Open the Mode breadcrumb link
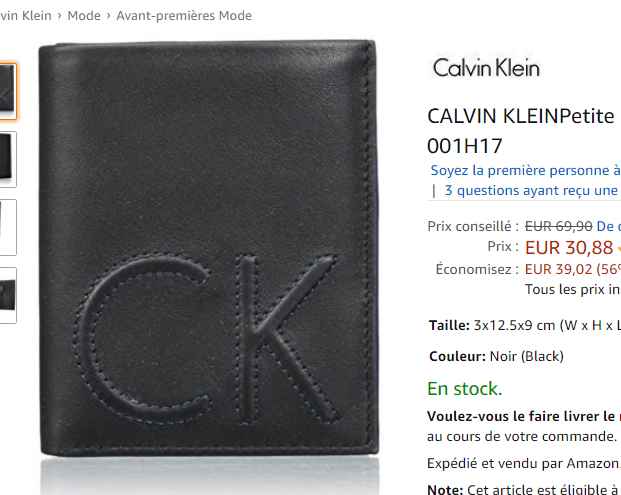 click(x=84, y=16)
